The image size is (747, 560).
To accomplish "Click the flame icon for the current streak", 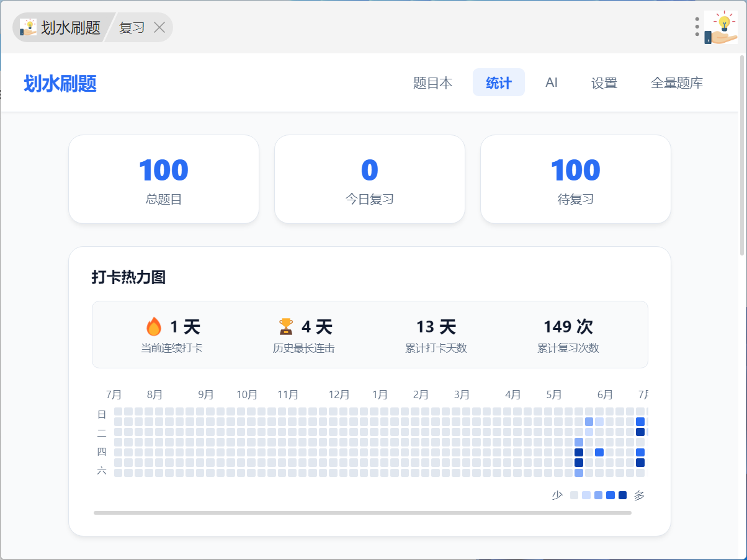I will (x=153, y=326).
